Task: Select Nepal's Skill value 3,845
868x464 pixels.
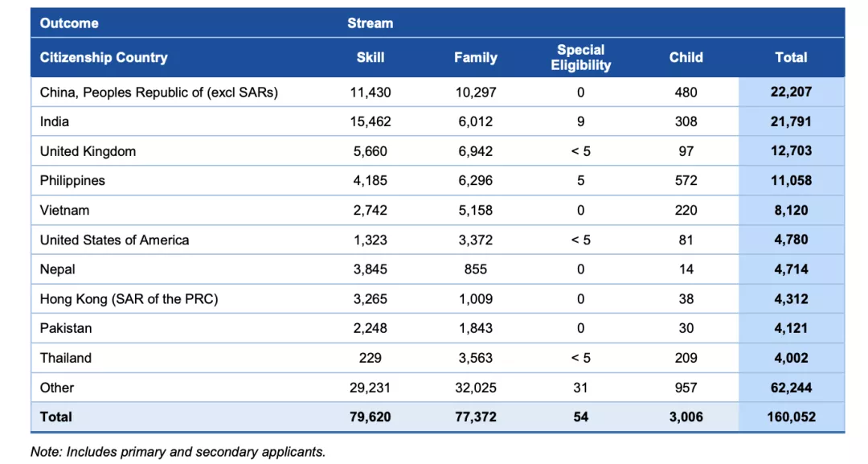Action: [371, 269]
